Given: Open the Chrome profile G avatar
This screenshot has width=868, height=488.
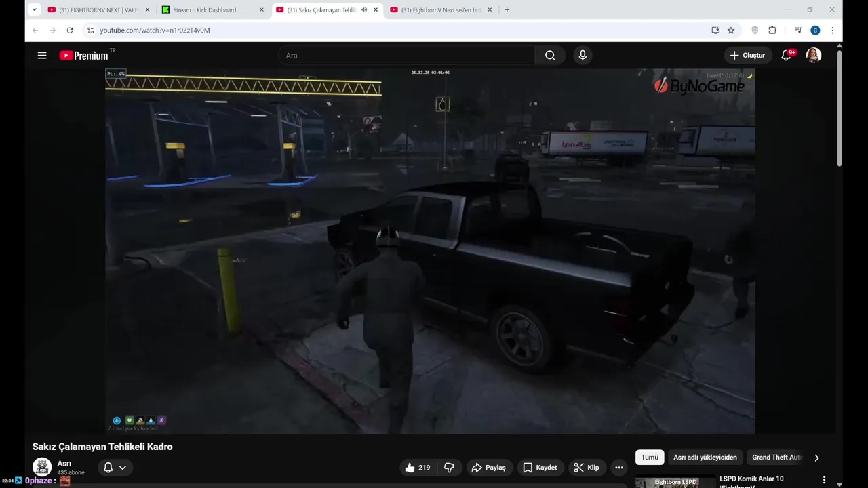Looking at the screenshot, I should [x=815, y=30].
